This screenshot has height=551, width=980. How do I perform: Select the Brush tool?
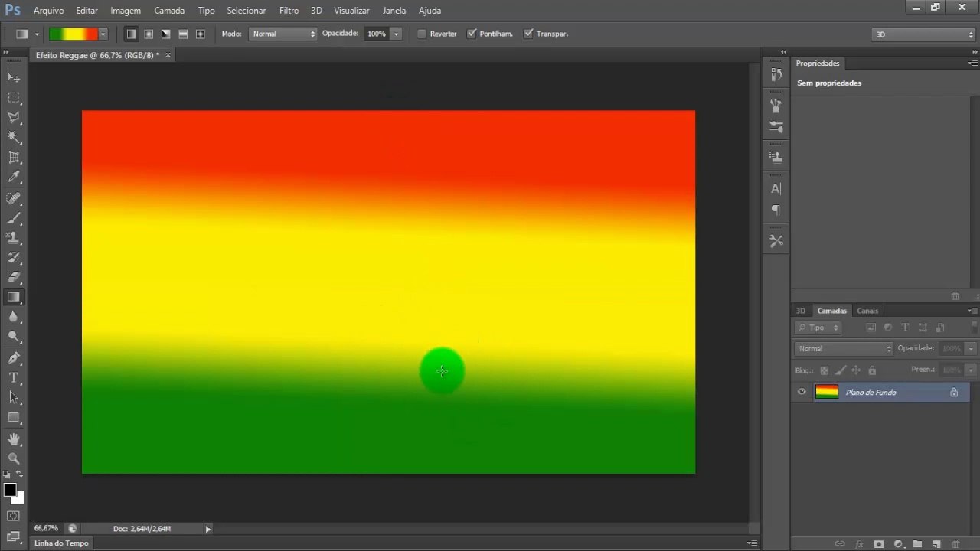click(x=14, y=218)
